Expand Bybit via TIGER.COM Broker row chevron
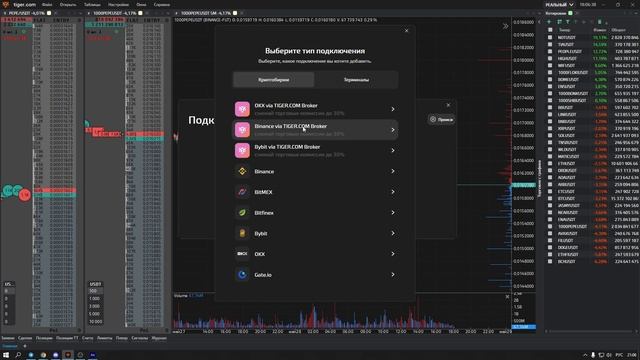The width and height of the screenshot is (640, 360). 393,151
